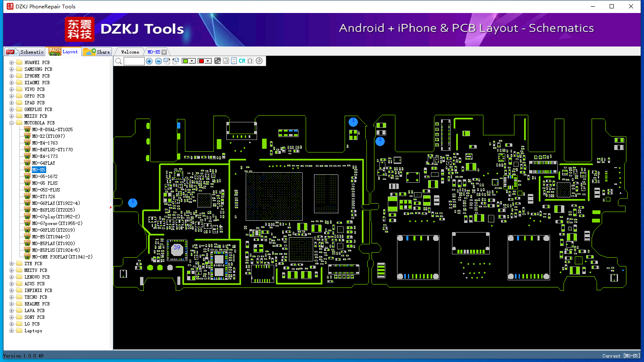Expand the IPHONE PCB folder
The width and height of the screenshot is (644, 362).
[12, 76]
